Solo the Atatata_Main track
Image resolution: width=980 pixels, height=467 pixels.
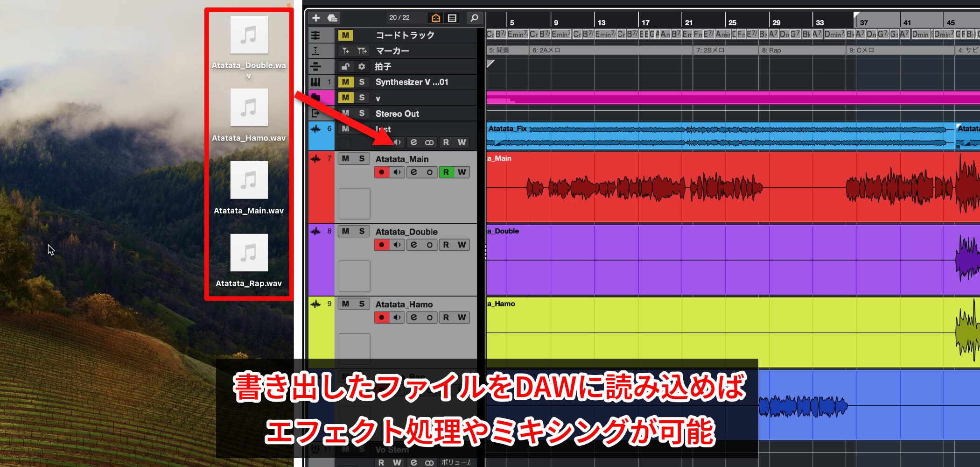[362, 159]
